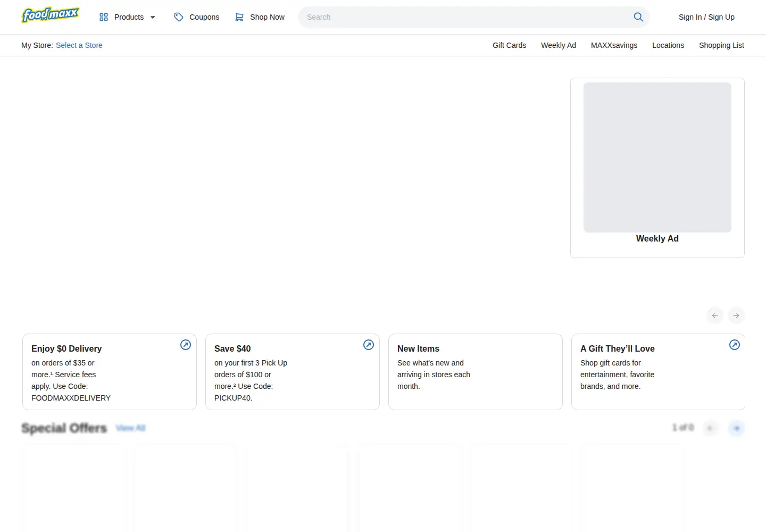Advance Special Offers with the blue arrow
766x532 pixels.
pyautogui.click(x=736, y=428)
